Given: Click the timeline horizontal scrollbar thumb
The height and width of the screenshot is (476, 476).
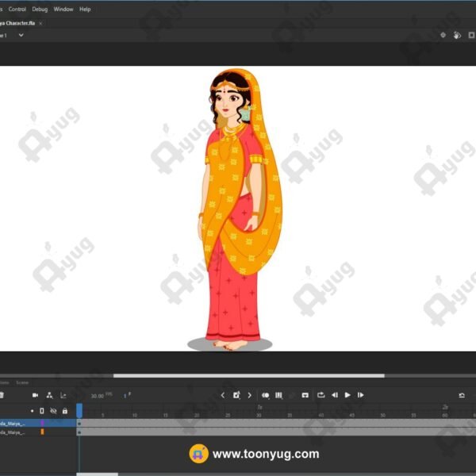Looking at the screenshot, I should (97, 474).
